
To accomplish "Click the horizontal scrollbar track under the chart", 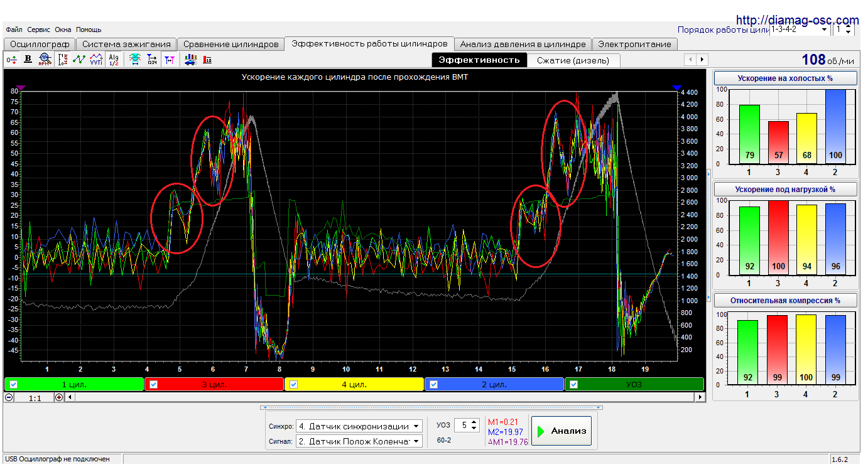I will pyautogui.click(x=384, y=397).
